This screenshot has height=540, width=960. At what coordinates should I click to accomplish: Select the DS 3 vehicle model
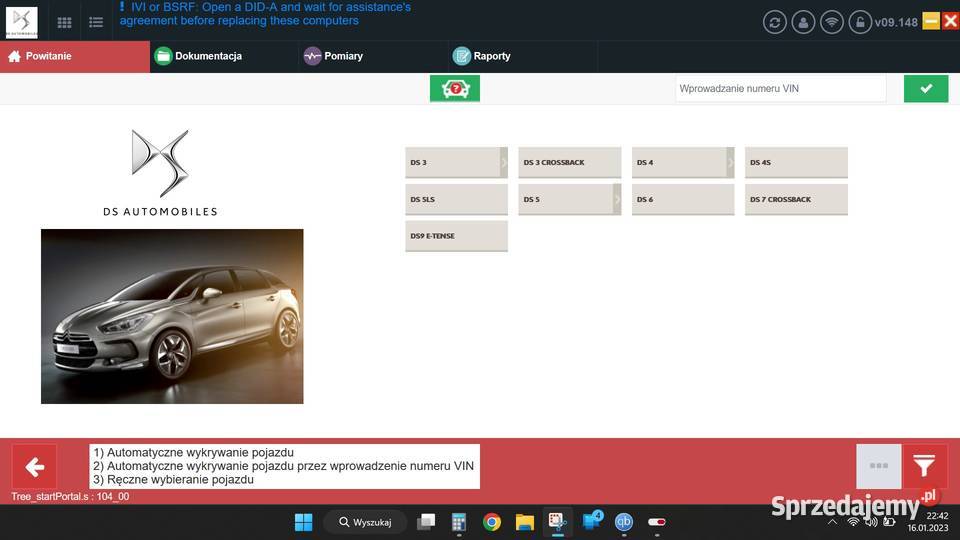(452, 162)
